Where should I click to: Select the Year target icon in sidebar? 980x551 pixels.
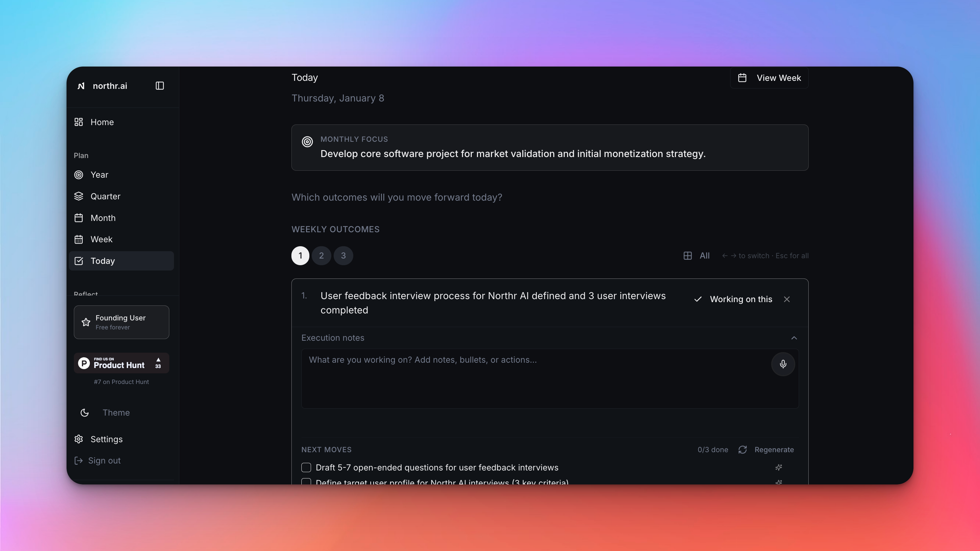coord(79,175)
